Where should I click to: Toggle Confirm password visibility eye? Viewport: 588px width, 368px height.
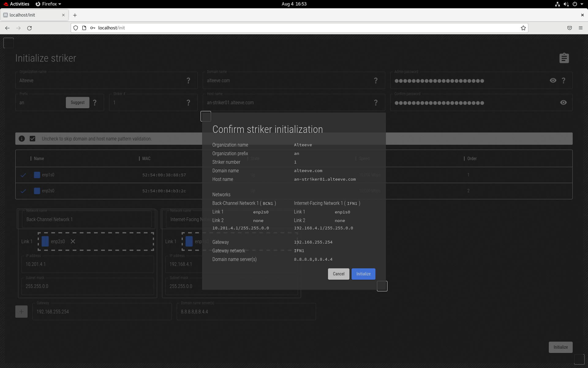(x=563, y=102)
